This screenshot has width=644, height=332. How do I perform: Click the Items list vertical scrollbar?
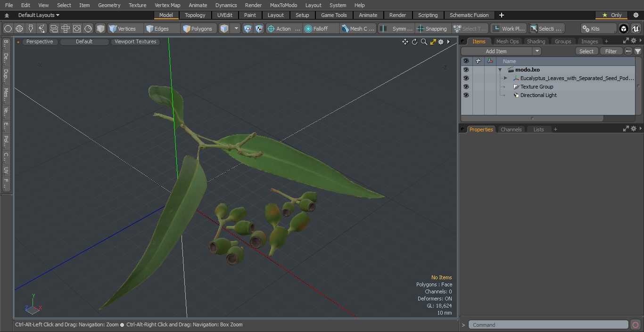click(x=638, y=86)
